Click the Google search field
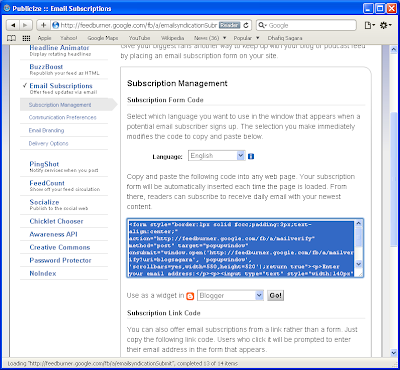The height and width of the screenshot is (370, 400). 306,25
